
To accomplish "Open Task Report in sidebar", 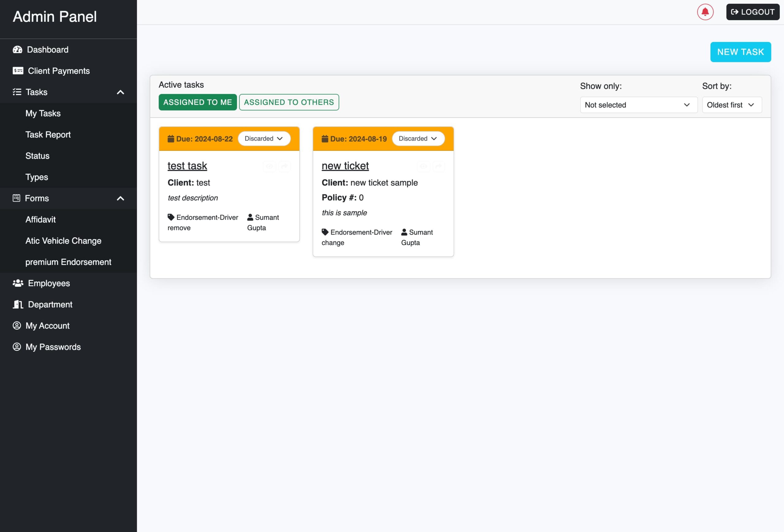I will tap(48, 134).
